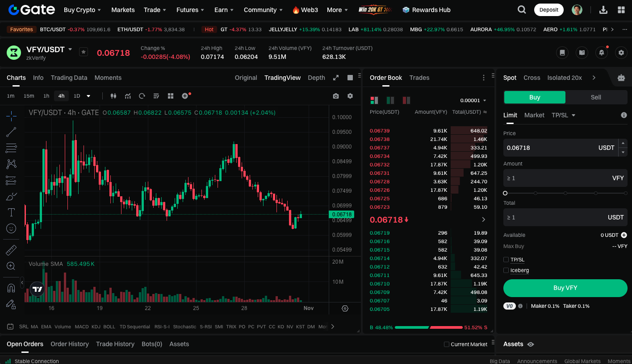The width and height of the screenshot is (632, 364).
Task: Switch to the Trades tab
Action: (x=419, y=78)
